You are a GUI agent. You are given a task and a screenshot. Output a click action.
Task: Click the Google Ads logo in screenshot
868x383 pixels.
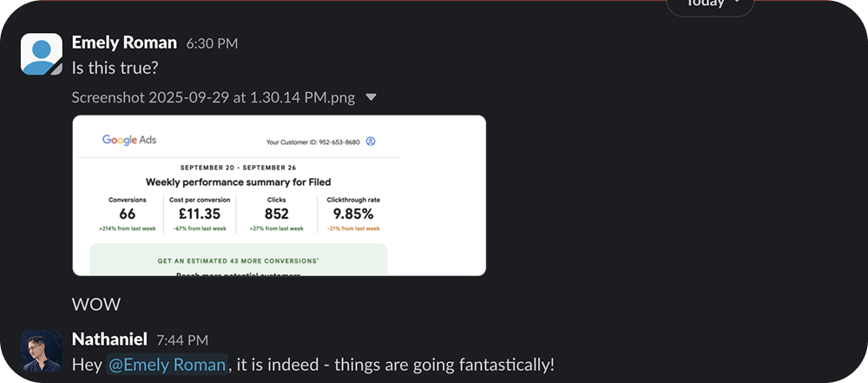(x=129, y=140)
